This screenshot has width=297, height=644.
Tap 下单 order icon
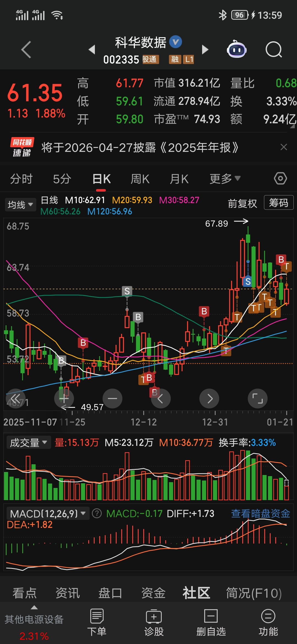[x=97, y=623]
